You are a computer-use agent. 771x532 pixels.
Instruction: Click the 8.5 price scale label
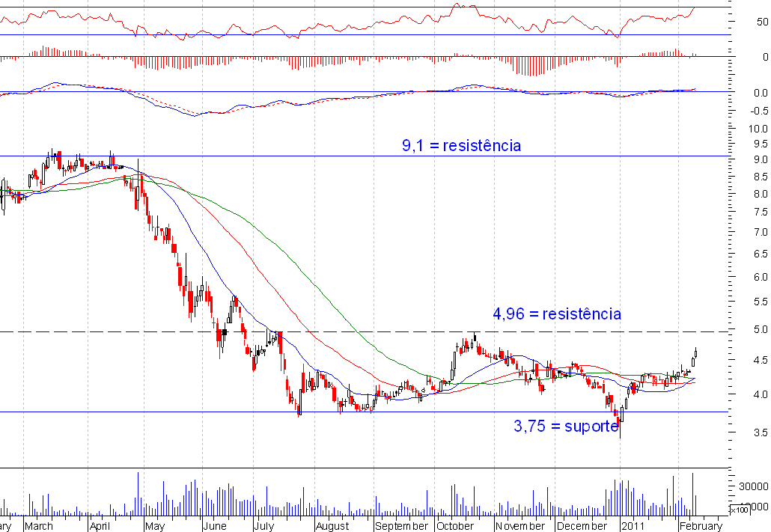pyautogui.click(x=761, y=177)
